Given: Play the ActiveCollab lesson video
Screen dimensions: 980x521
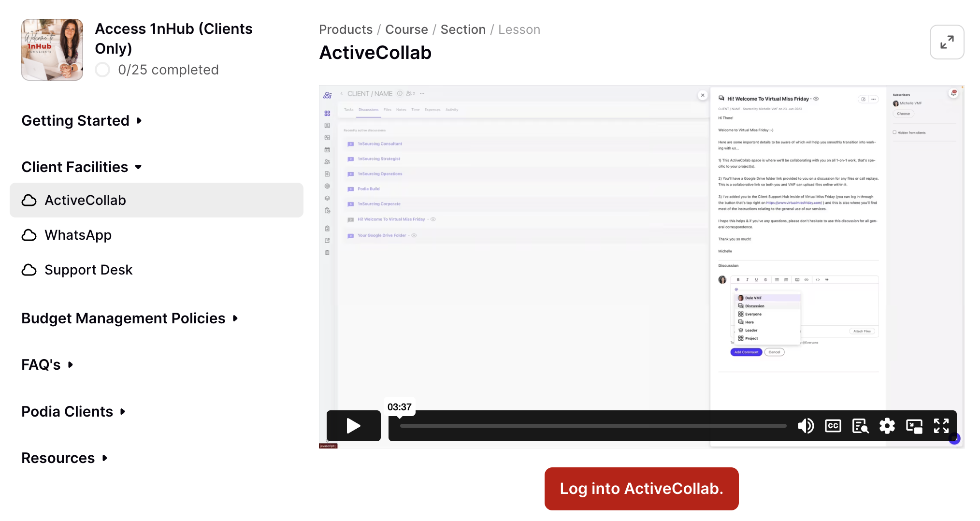Looking at the screenshot, I should [x=353, y=426].
